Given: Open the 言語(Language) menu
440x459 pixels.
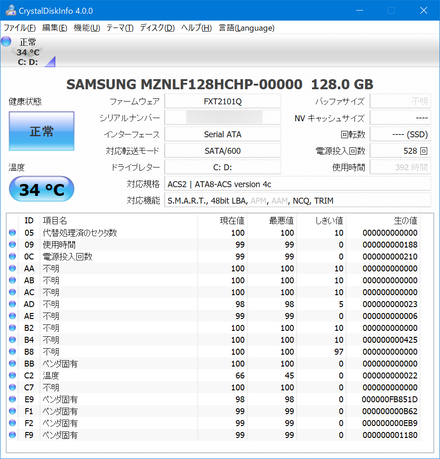Looking at the screenshot, I should click(x=246, y=28).
